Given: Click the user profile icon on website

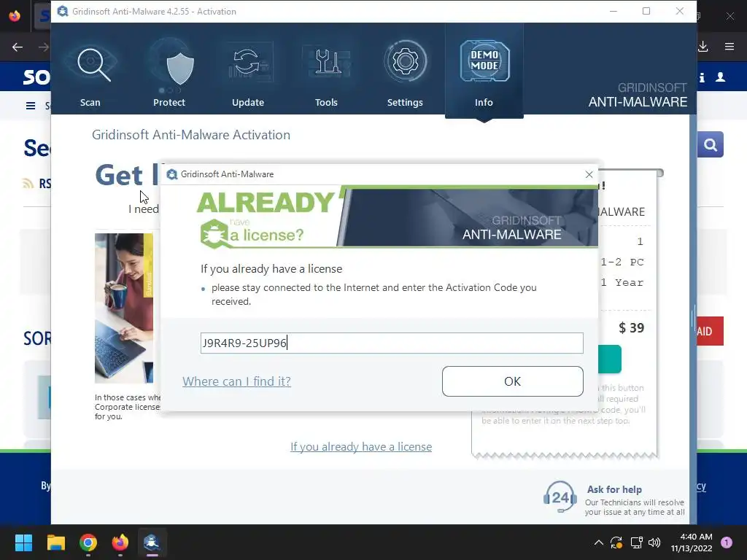Looking at the screenshot, I should tap(720, 77).
